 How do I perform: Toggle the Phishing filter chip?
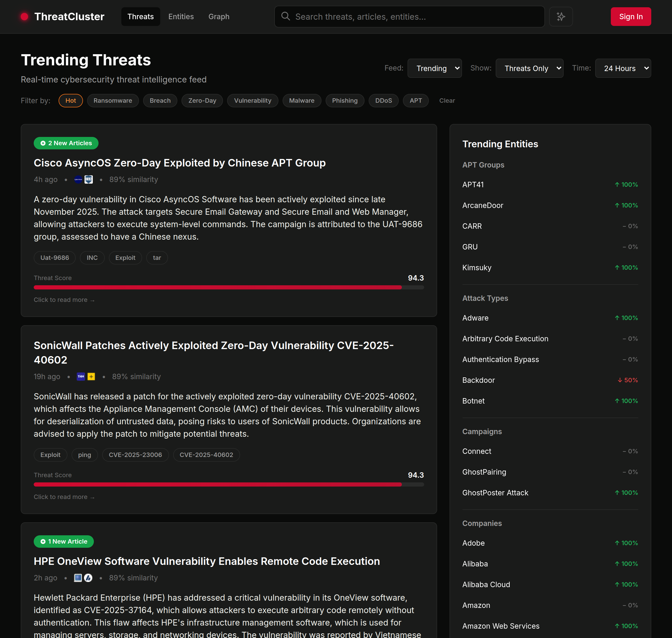[x=345, y=100]
